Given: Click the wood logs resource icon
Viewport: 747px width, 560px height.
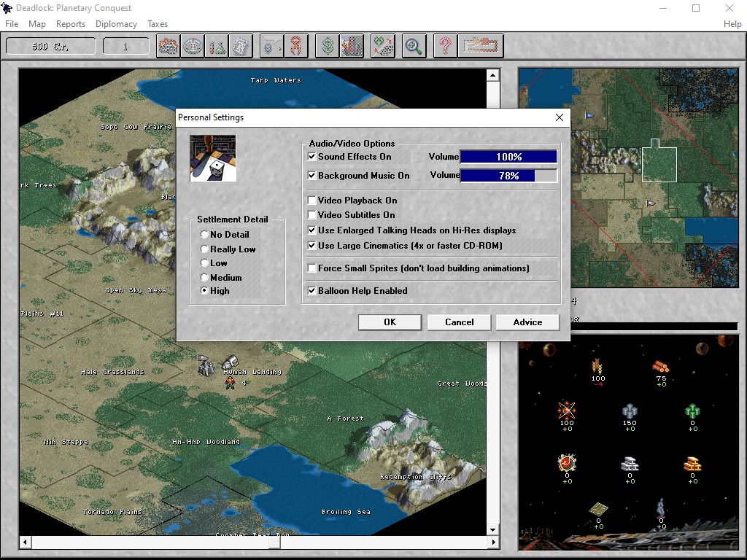Looking at the screenshot, I should [x=661, y=367].
